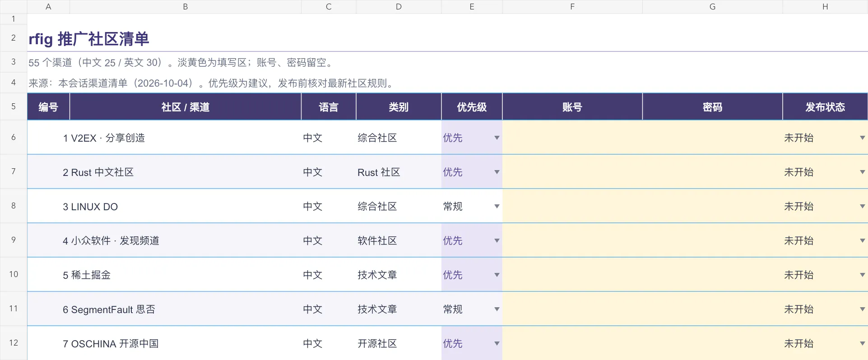Click the cell V2EX · 分享创造
The image size is (868, 360).
coord(186,138)
